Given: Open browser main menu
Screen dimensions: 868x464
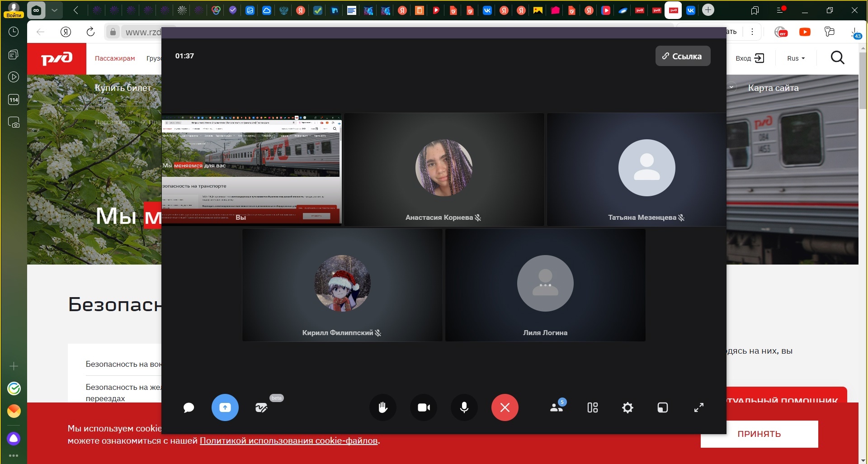Looking at the screenshot, I should (x=781, y=10).
